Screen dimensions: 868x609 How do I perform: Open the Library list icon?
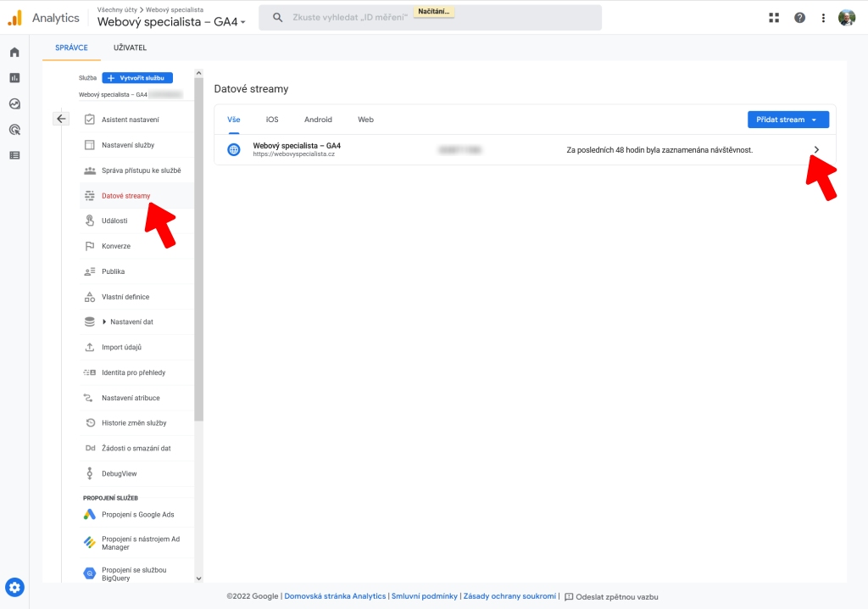(x=14, y=154)
